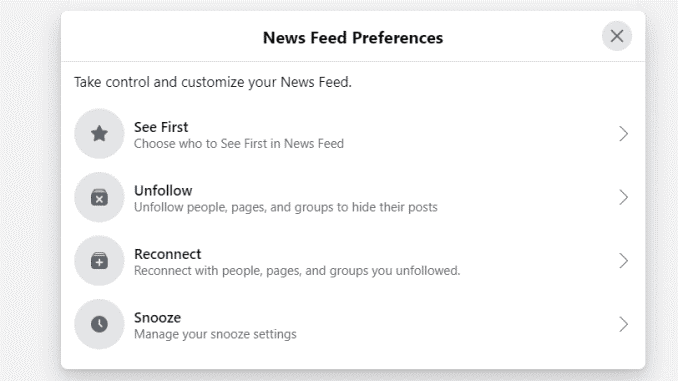Click "Choose who to See First in News Feed"

click(x=239, y=144)
